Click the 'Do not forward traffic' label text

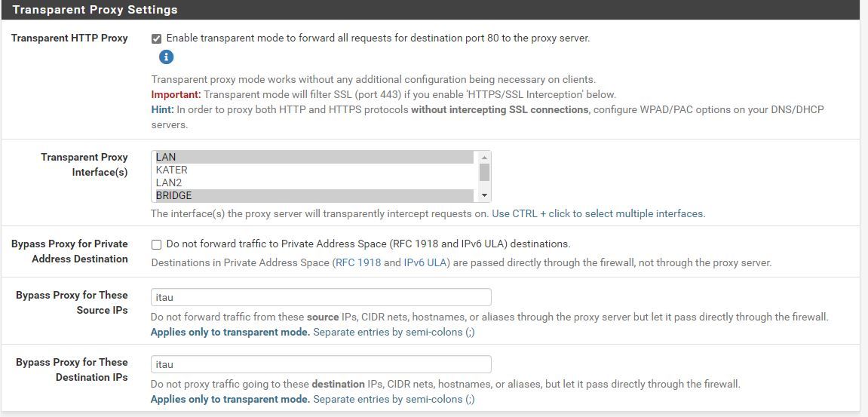click(368, 244)
